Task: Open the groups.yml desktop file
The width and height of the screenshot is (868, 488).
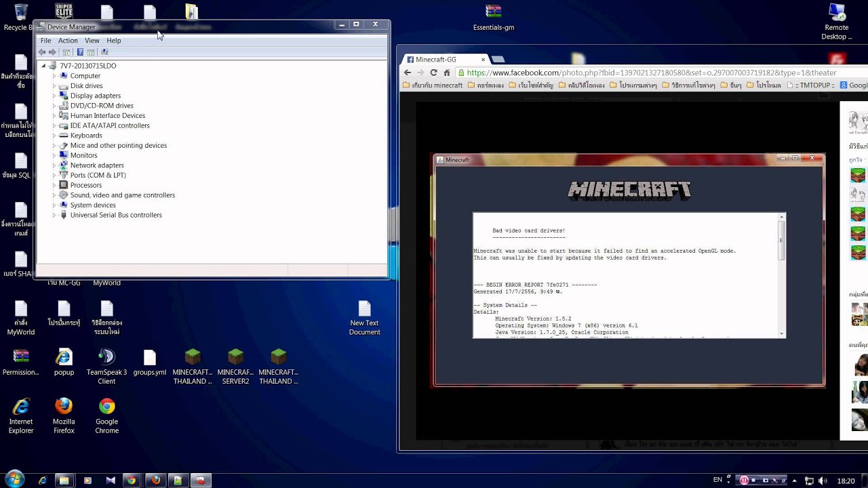Action: click(x=150, y=363)
